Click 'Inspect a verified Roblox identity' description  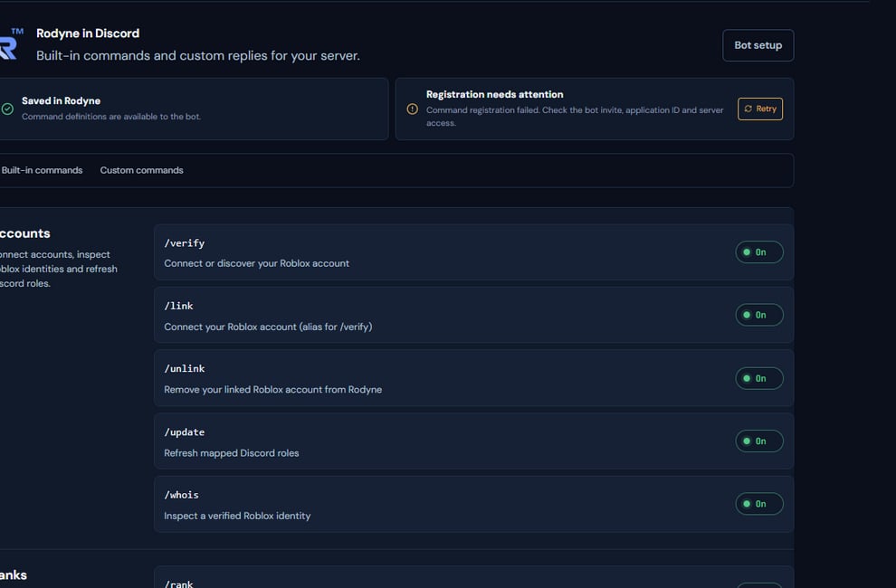(237, 516)
